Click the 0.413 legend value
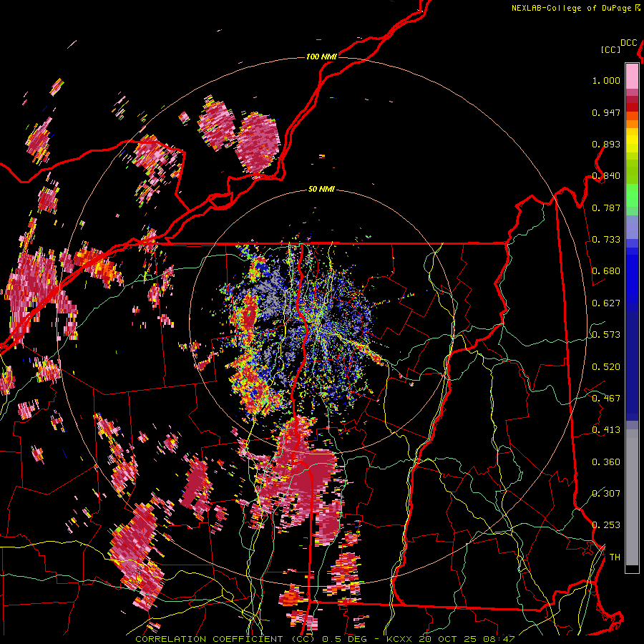The height and width of the screenshot is (644, 644). click(x=606, y=430)
